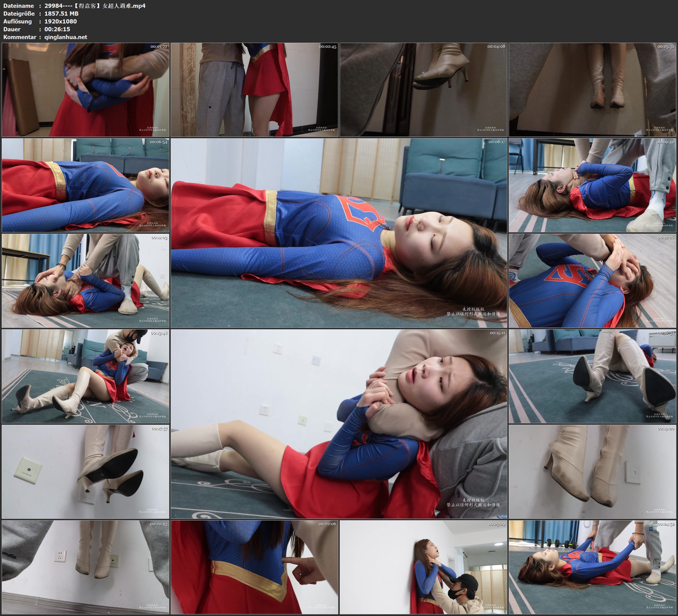678x616 pixels.
Task: Select the large frame at 00:15:11
Action: pos(339,424)
